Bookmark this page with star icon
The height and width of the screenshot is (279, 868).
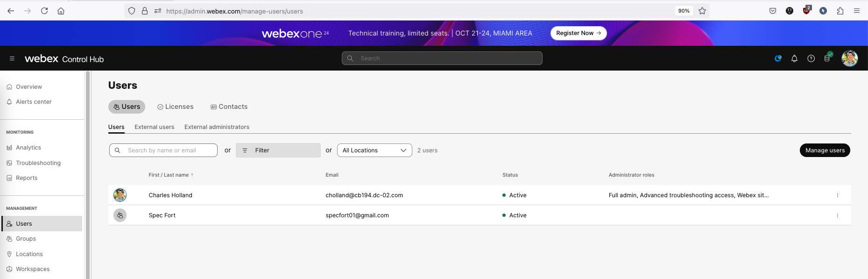pyautogui.click(x=702, y=11)
